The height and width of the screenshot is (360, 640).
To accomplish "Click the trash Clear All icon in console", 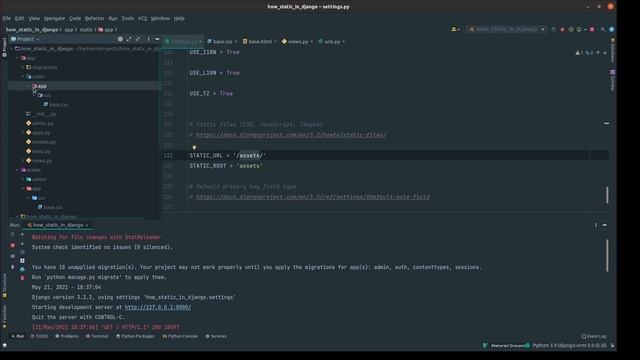I will point(22,278).
